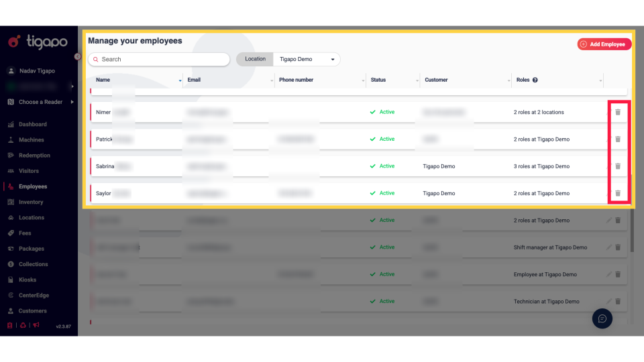
Task: Go to Machines in the sidebar
Action: point(31,140)
